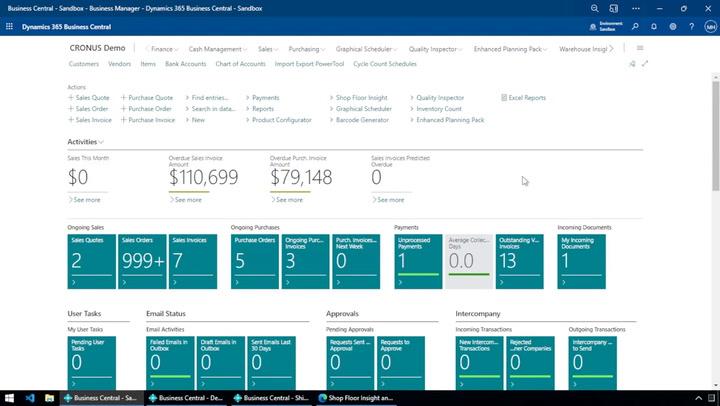Screen dimensions: 720x406
Task: Select Vendors in the navigation bar
Action: 119,63
